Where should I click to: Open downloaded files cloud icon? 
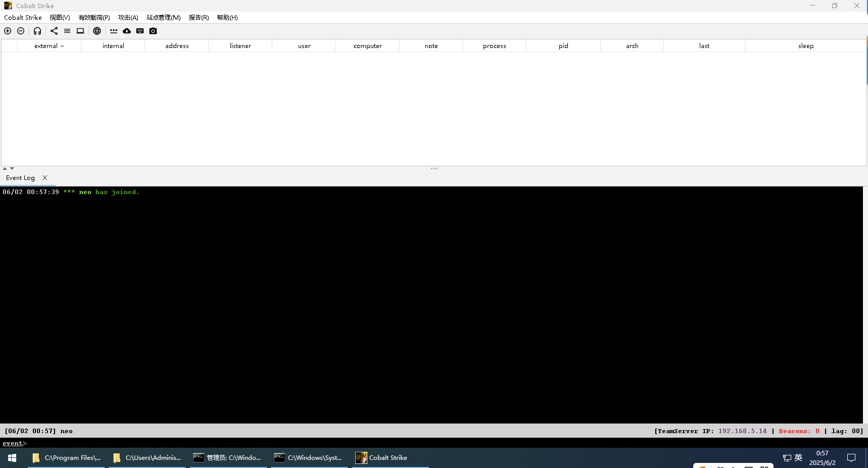tap(127, 31)
